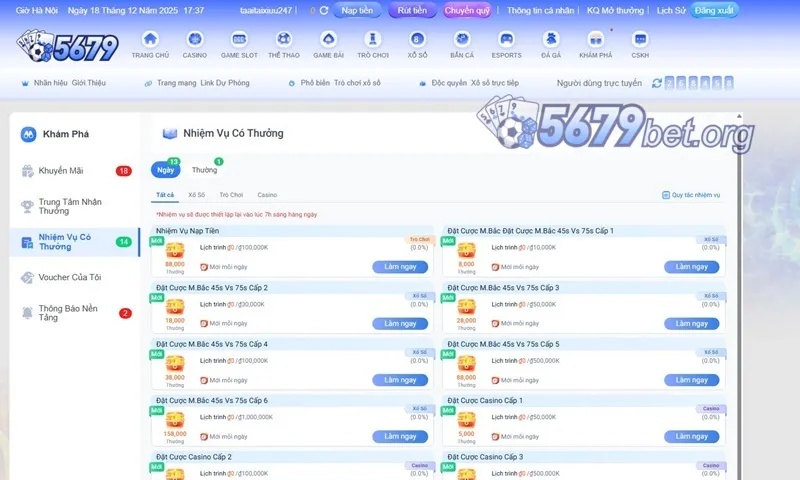Open Nhiệm Vụ Có Thưởng sidebar item
The height and width of the screenshot is (480, 800).
tap(74, 242)
